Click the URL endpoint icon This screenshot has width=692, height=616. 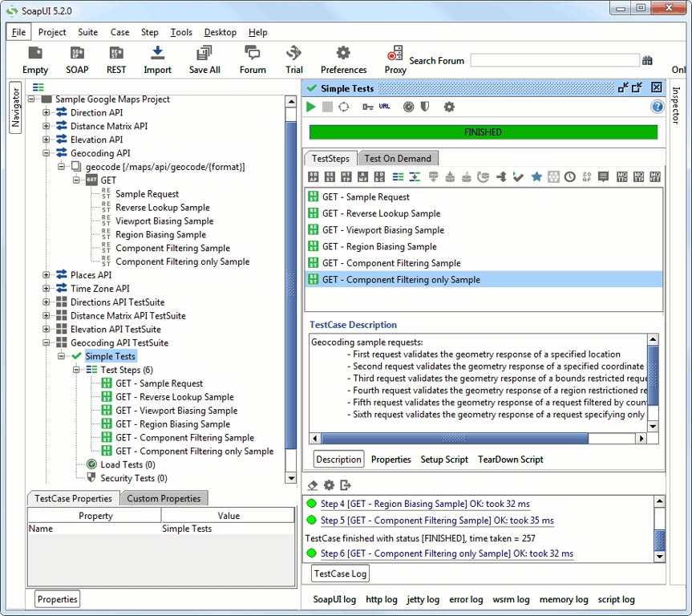pos(384,107)
